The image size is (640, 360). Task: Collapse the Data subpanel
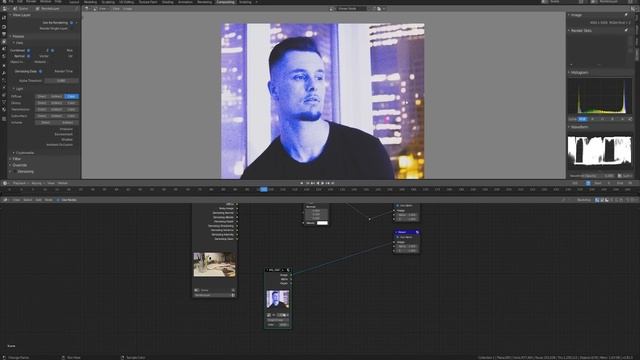click(x=13, y=43)
